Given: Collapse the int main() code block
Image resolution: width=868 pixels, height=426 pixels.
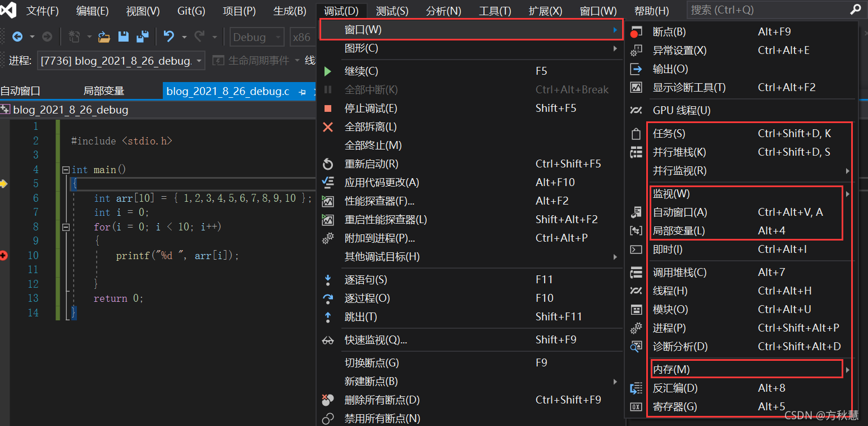Looking at the screenshot, I should (x=66, y=170).
